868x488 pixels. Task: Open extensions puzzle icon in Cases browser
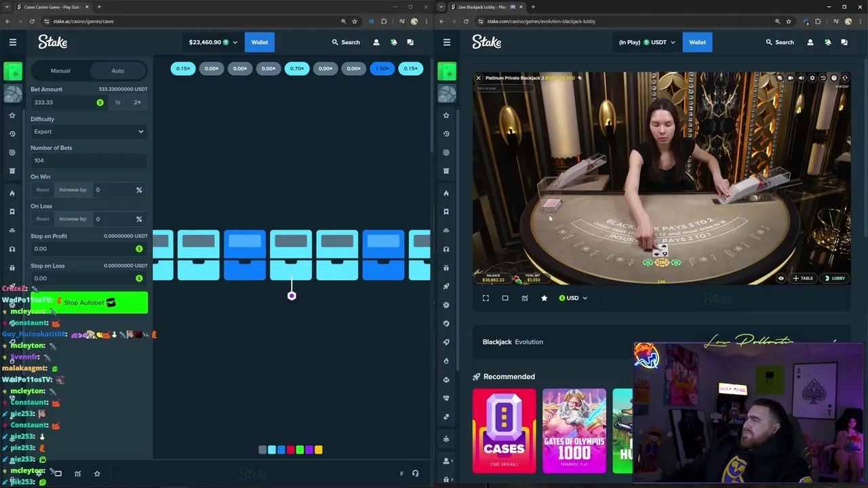point(384,21)
